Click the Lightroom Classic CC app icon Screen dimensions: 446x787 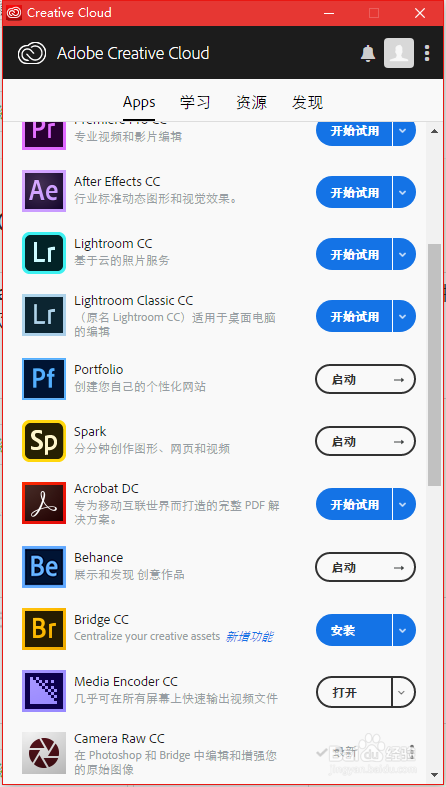coord(44,315)
